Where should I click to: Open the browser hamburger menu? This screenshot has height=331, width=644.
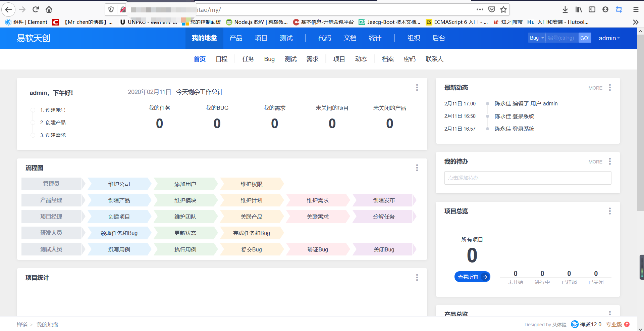636,9
